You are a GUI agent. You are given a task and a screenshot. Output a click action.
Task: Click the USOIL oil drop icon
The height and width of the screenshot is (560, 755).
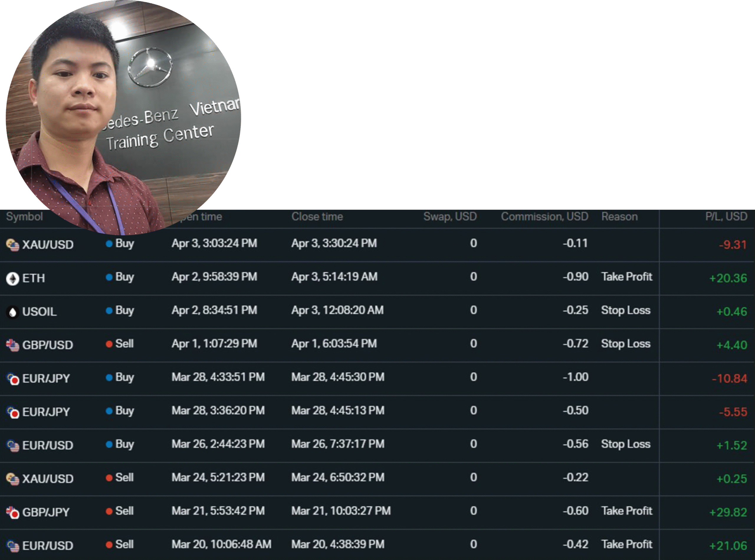pyautogui.click(x=13, y=312)
